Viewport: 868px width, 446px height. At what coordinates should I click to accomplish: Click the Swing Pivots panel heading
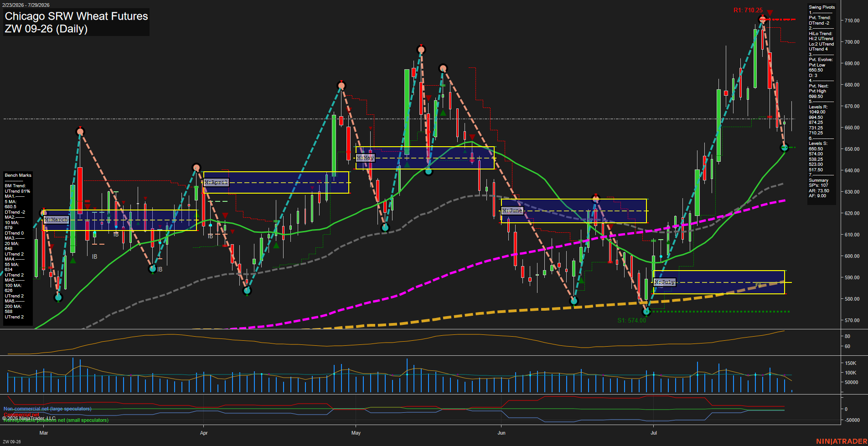[822, 7]
